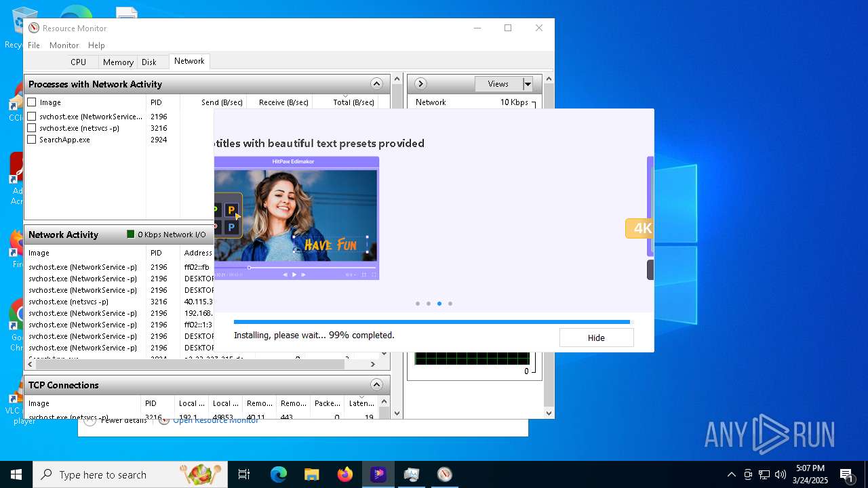Collapse the graphs pane arrow
The height and width of the screenshot is (488, 868).
point(420,84)
